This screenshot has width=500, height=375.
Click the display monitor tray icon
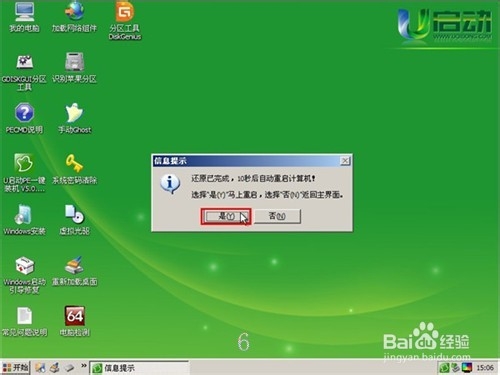point(467,368)
